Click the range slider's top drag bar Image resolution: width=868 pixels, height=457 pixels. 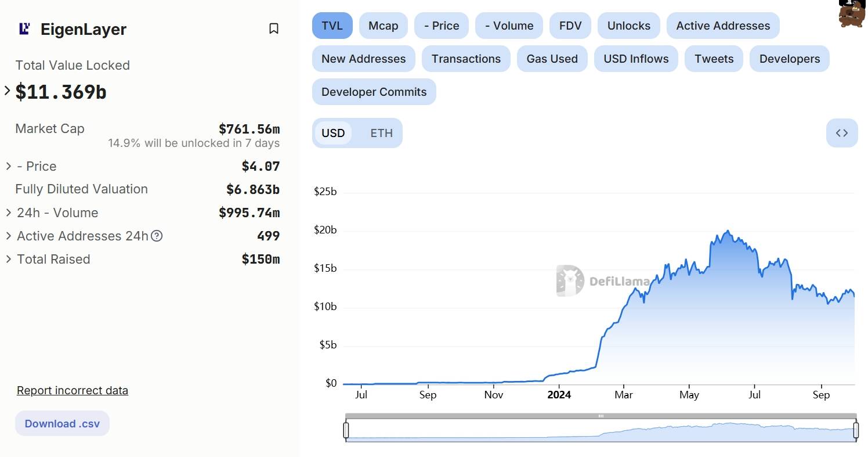tap(601, 416)
